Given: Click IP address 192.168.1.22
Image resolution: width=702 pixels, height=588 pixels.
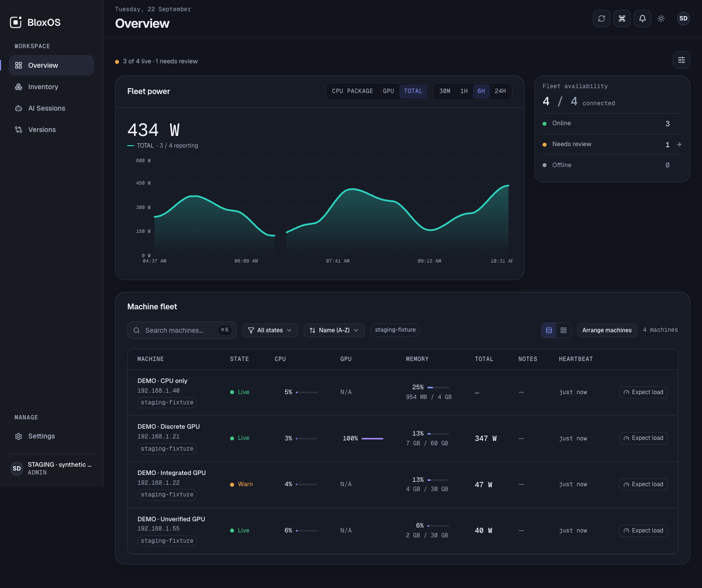Looking at the screenshot, I should pyautogui.click(x=158, y=483).
